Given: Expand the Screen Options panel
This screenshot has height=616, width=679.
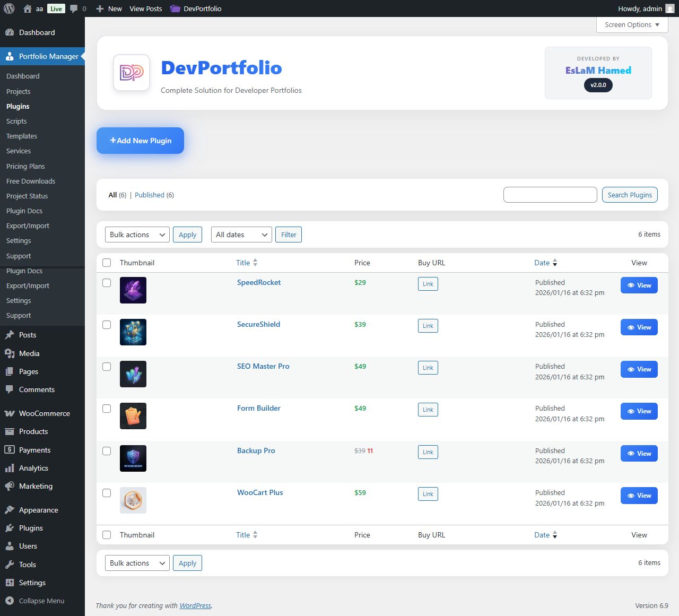Looking at the screenshot, I should pyautogui.click(x=632, y=24).
